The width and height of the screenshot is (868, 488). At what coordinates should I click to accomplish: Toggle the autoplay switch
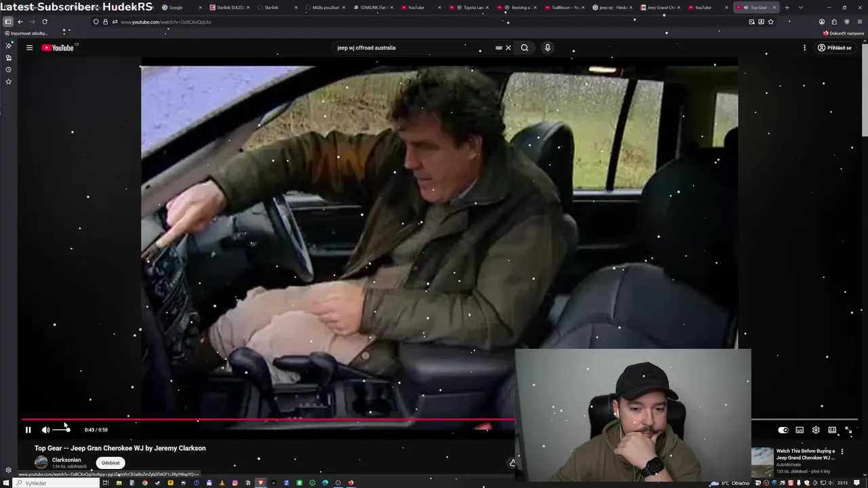click(783, 430)
